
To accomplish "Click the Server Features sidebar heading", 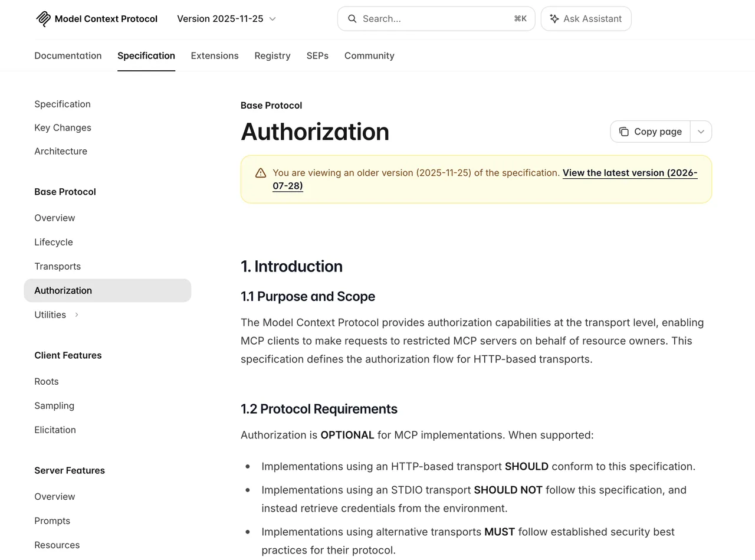I will click(x=70, y=471).
